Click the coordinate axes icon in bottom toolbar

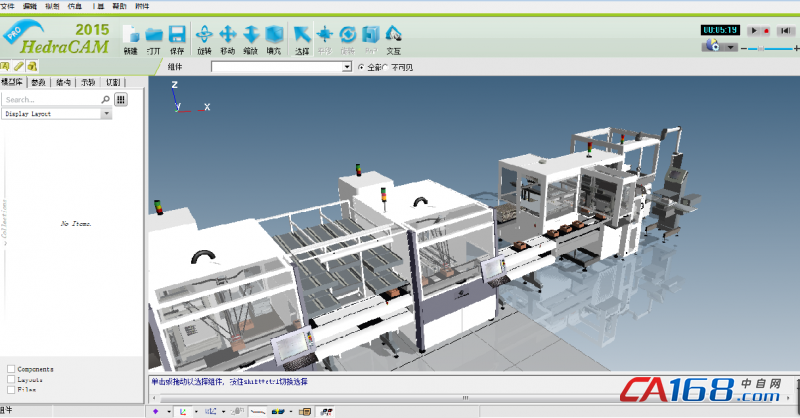[183, 411]
